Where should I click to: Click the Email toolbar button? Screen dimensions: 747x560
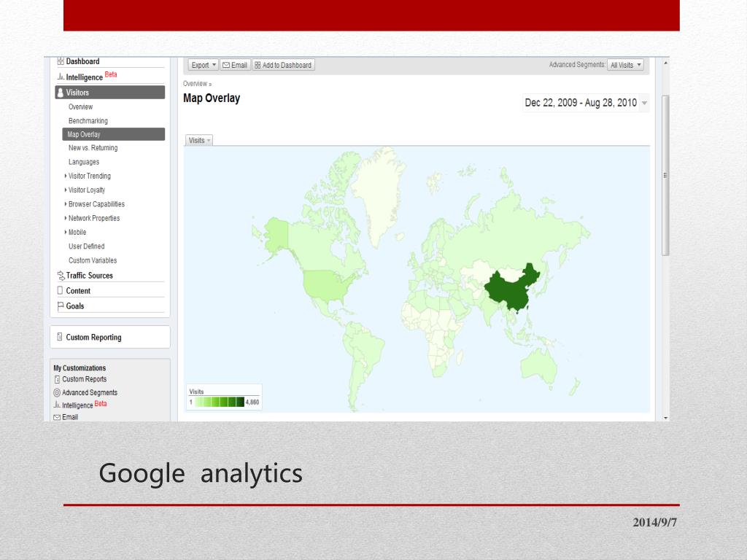236,65
